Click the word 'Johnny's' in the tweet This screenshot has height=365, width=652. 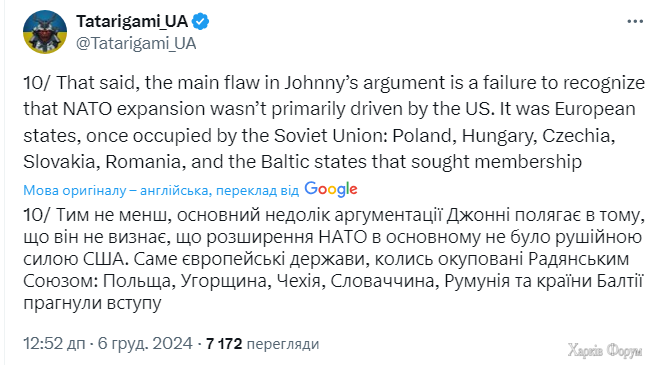[321, 83]
